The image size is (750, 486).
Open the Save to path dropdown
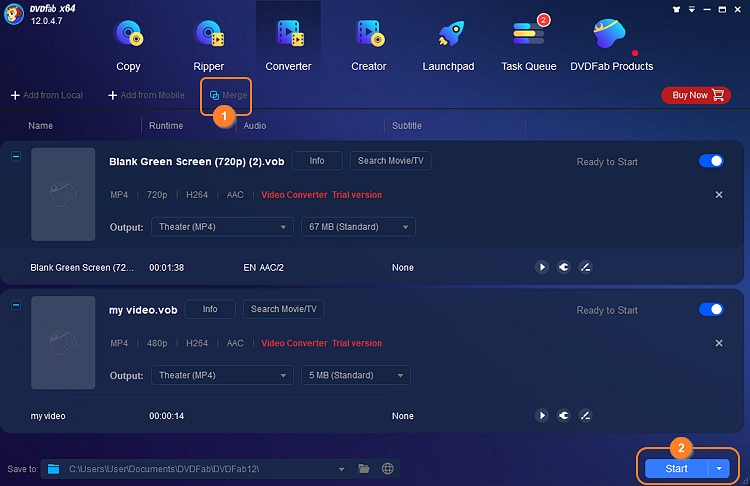tap(342, 469)
